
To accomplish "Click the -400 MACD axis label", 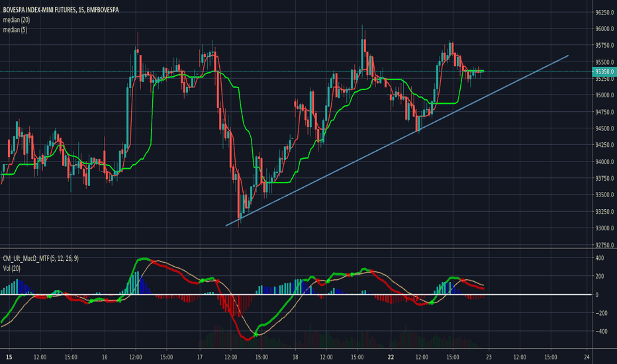I will point(601,332).
